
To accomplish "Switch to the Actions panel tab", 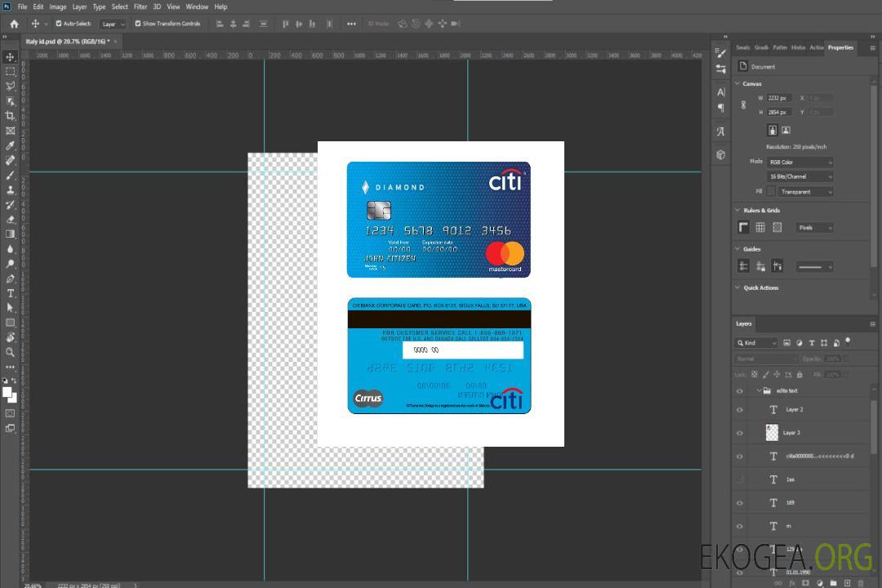I will (x=816, y=48).
